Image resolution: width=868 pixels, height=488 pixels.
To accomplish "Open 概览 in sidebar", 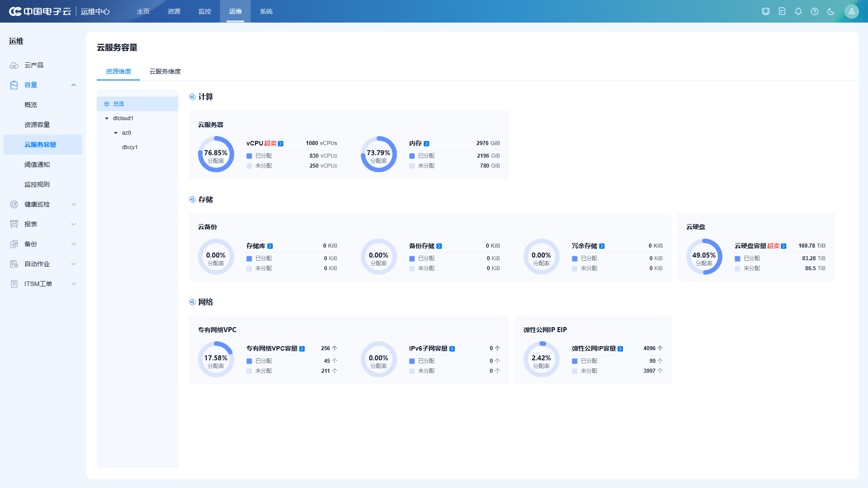I will (31, 105).
